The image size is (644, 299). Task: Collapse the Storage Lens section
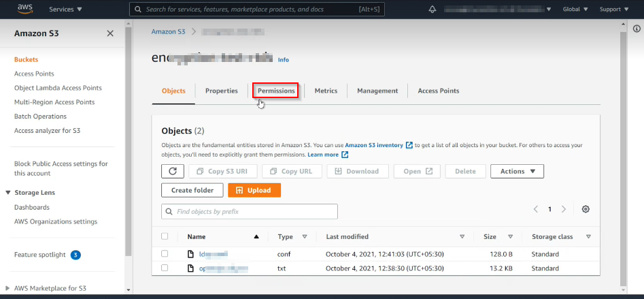(x=8, y=193)
